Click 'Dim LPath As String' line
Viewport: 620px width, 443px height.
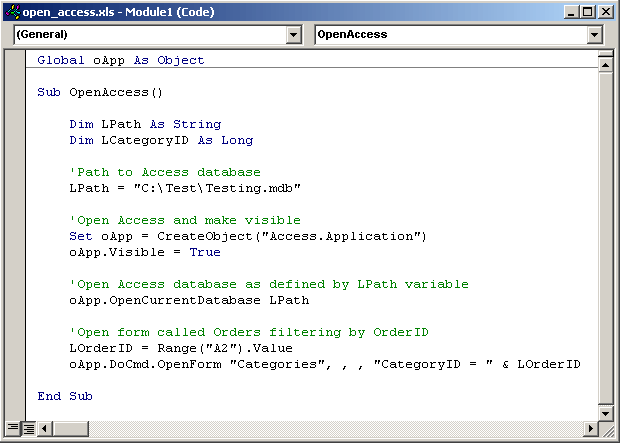coord(145,124)
